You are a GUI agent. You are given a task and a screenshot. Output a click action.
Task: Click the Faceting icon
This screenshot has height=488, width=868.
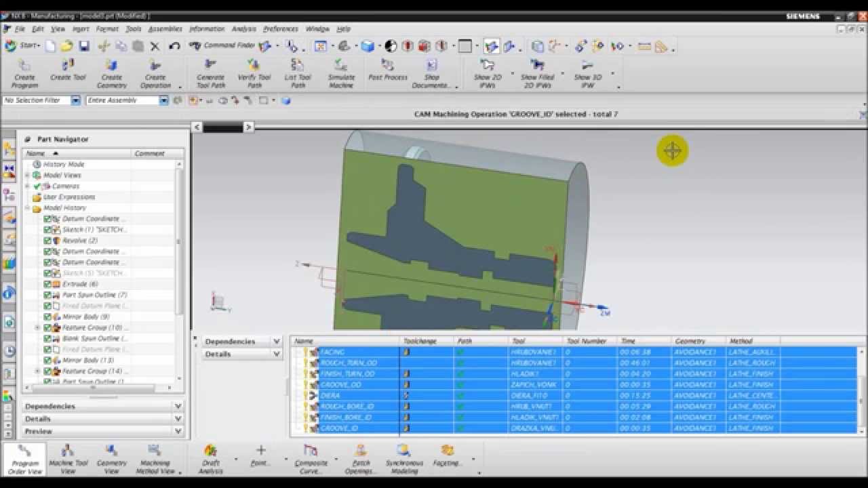(x=448, y=455)
